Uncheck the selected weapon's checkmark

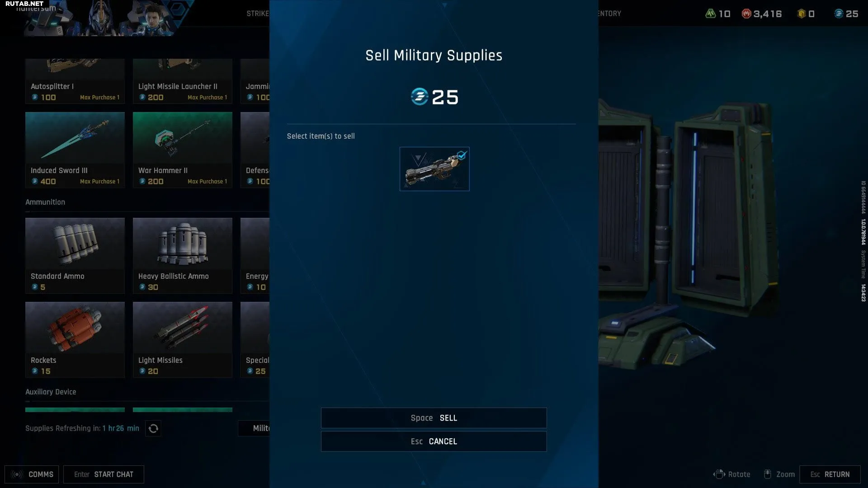click(462, 155)
